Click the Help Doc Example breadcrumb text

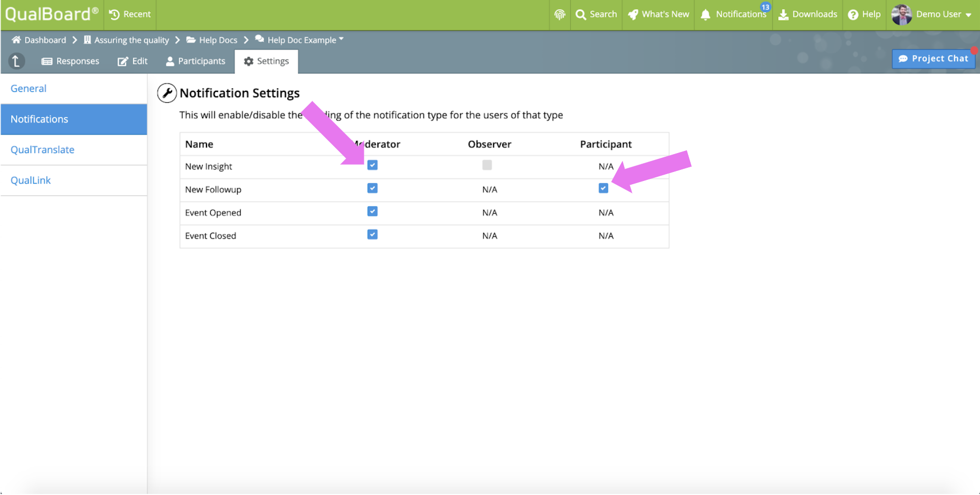coord(302,40)
